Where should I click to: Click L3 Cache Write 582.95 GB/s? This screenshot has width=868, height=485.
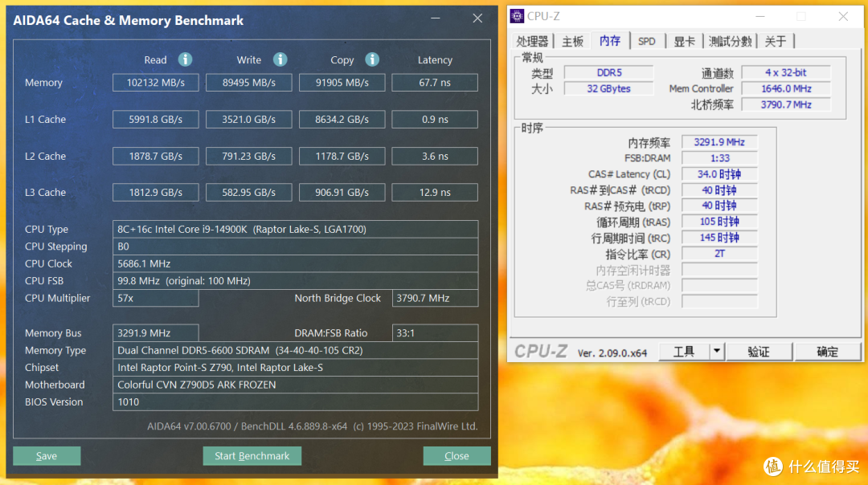pos(248,193)
